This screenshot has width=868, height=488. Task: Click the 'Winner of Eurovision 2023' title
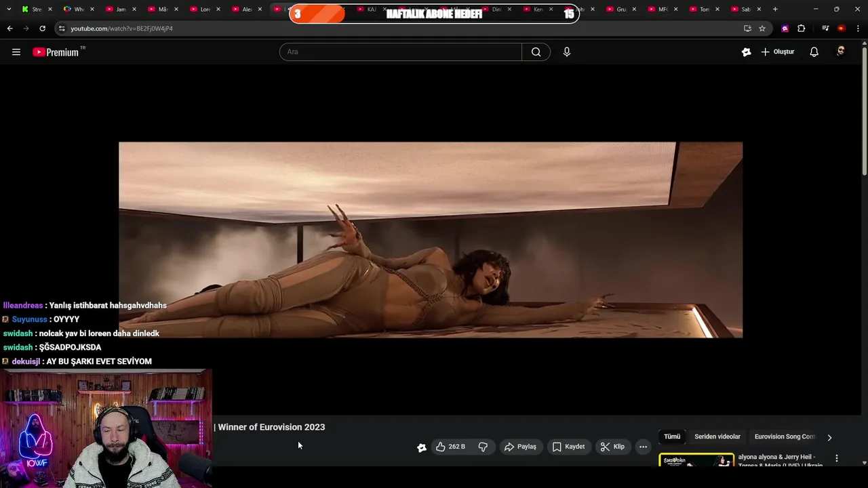coord(271,427)
